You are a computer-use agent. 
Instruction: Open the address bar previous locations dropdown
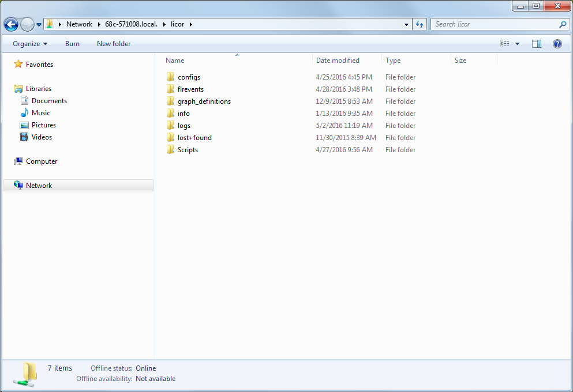point(406,24)
